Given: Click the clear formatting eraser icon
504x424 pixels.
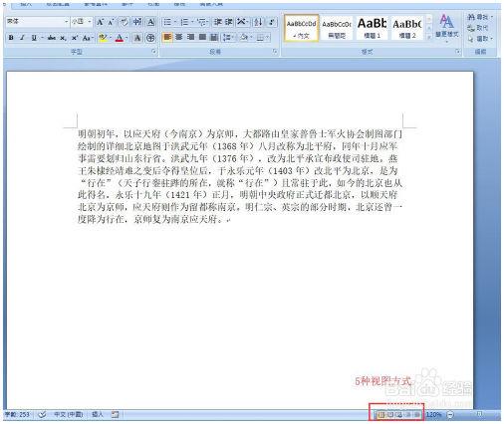Looking at the screenshot, I should [125, 22].
